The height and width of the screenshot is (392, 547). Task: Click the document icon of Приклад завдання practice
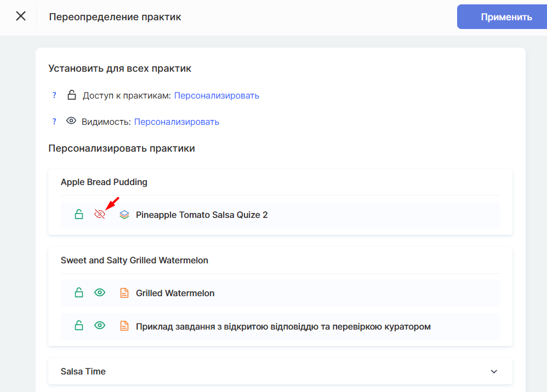pyautogui.click(x=124, y=326)
